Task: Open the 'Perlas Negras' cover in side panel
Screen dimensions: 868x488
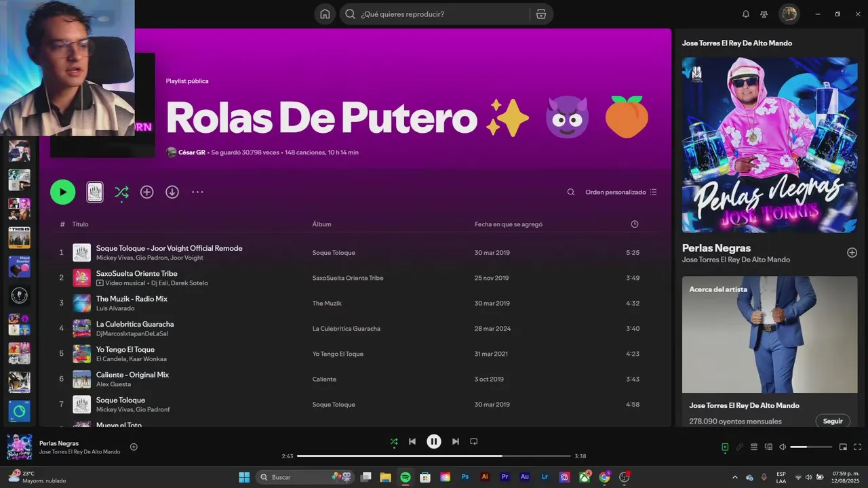Action: 770,145
